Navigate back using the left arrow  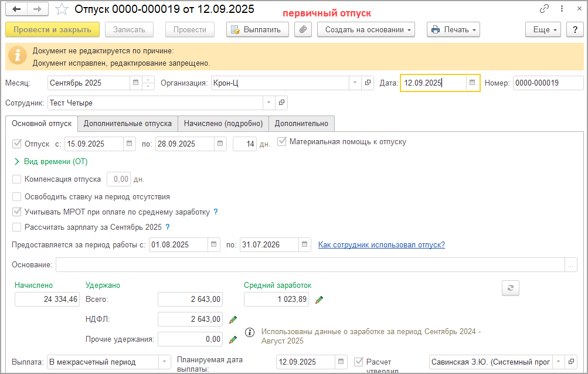tap(17, 9)
